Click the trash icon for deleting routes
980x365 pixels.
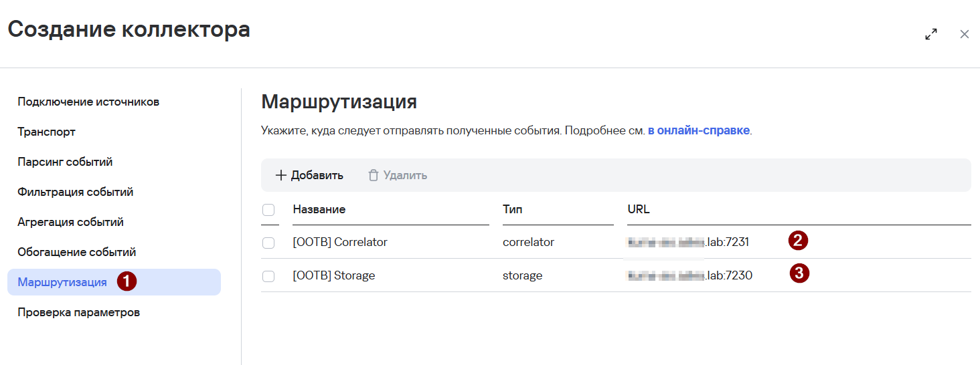[x=374, y=176]
